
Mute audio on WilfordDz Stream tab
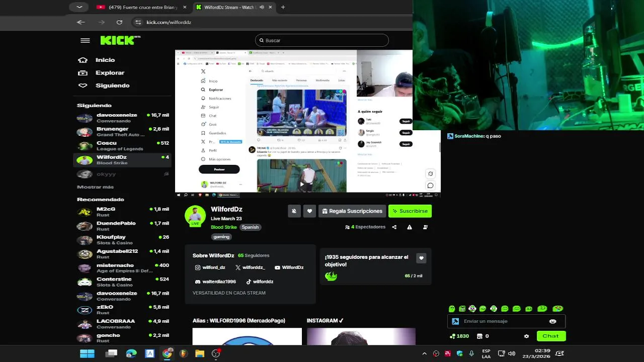(262, 7)
